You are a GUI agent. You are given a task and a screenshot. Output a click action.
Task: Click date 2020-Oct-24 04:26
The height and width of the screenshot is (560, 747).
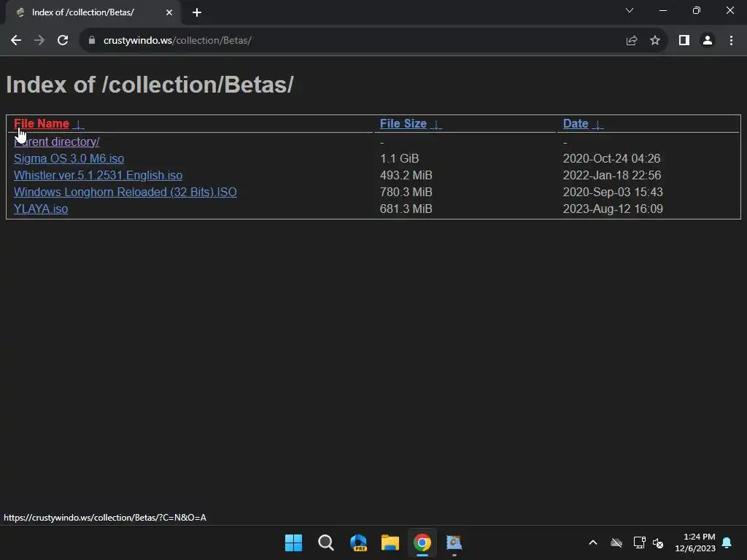tap(612, 158)
